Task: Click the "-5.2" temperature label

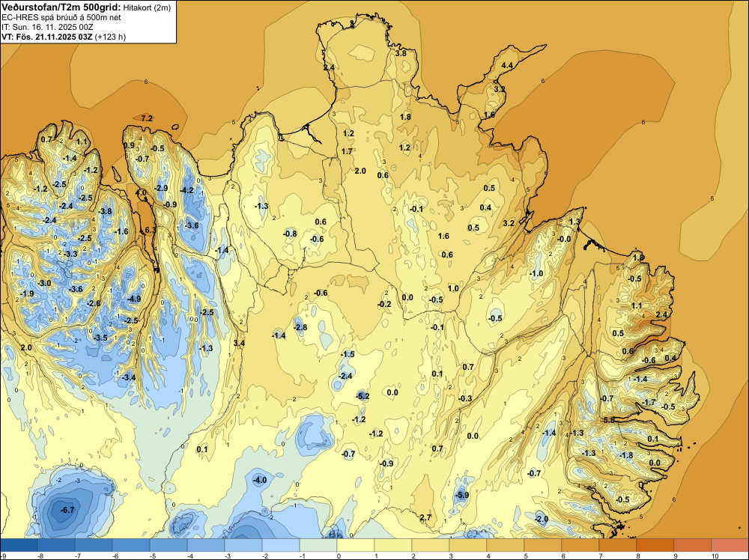Action: (x=363, y=396)
